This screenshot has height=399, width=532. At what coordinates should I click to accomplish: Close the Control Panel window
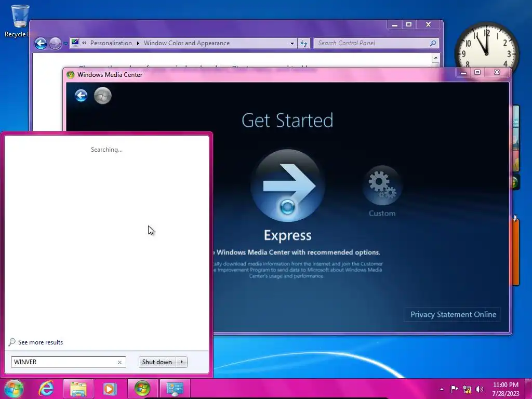429,25
